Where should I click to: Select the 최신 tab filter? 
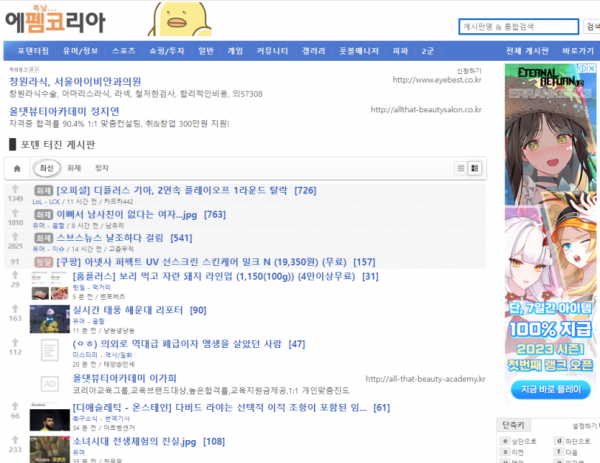[x=46, y=168]
